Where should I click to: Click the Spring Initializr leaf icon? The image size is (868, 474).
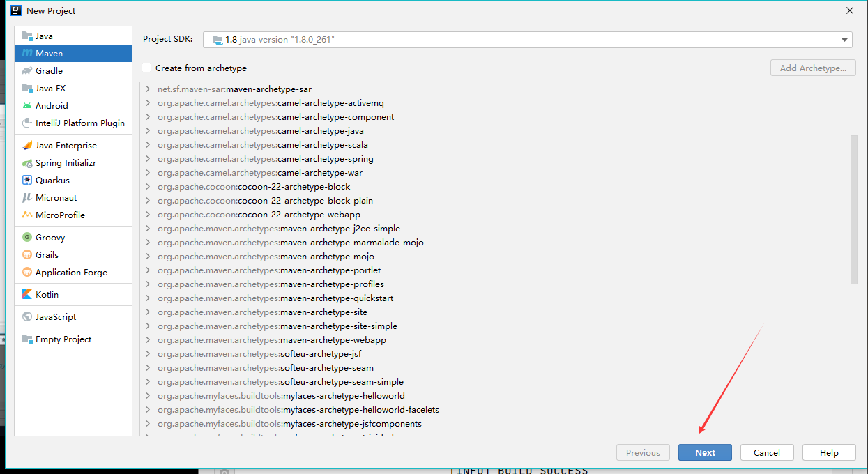click(27, 162)
